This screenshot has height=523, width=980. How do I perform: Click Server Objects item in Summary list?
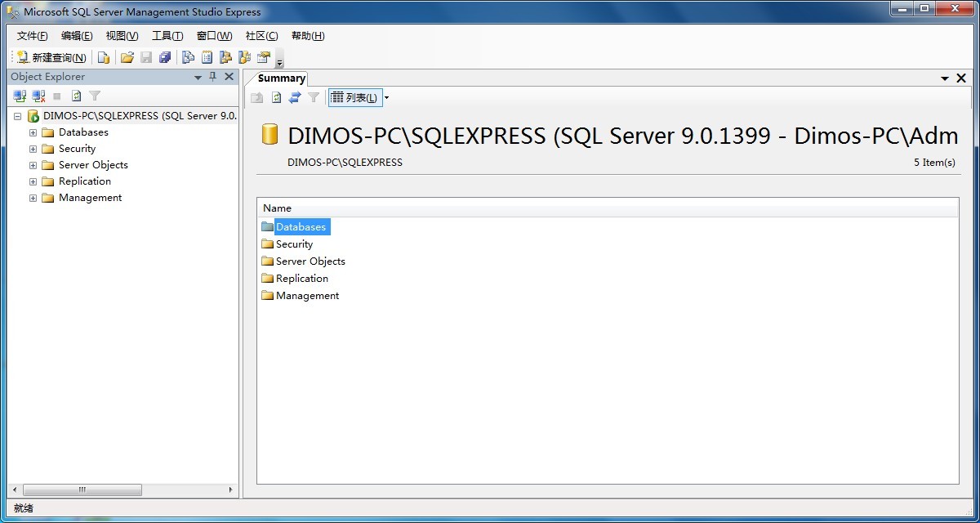[304, 261]
